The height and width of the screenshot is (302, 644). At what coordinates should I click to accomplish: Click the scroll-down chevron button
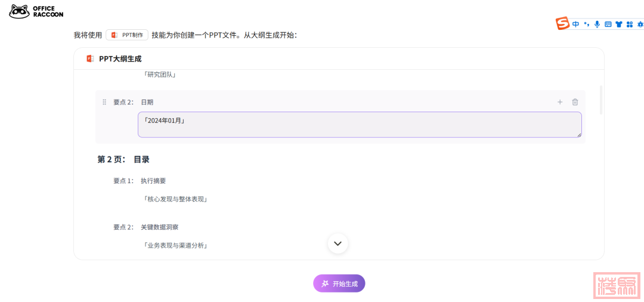click(x=338, y=244)
